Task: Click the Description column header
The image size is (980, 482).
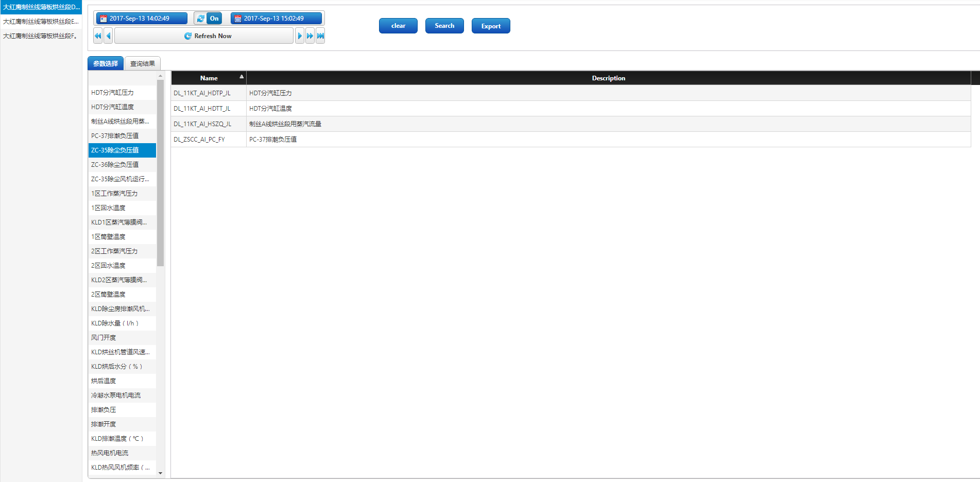Action: pyautogui.click(x=609, y=78)
